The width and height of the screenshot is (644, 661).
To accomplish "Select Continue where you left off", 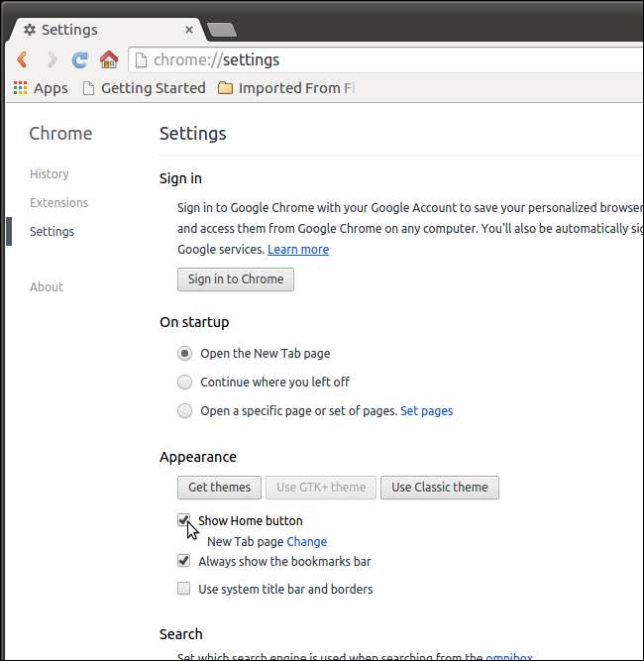I will coord(184,383).
